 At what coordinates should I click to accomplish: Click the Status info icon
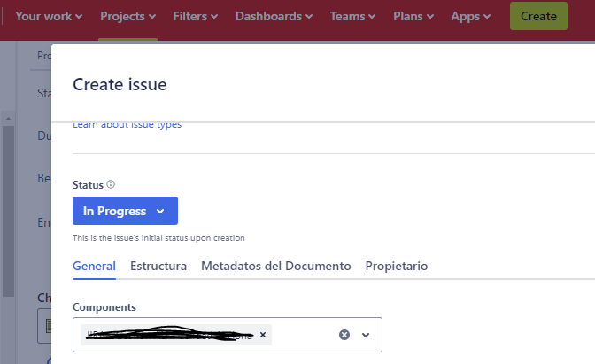(111, 184)
